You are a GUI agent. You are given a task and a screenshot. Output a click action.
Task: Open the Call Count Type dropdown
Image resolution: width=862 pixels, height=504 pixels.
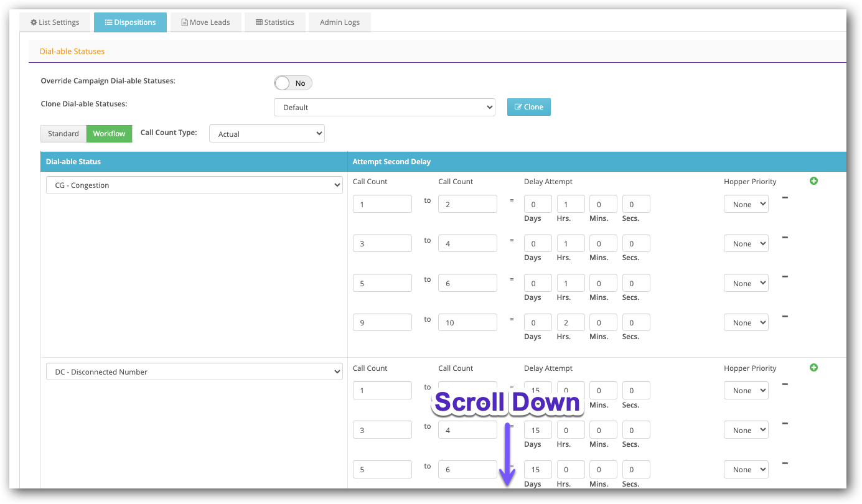pyautogui.click(x=267, y=134)
